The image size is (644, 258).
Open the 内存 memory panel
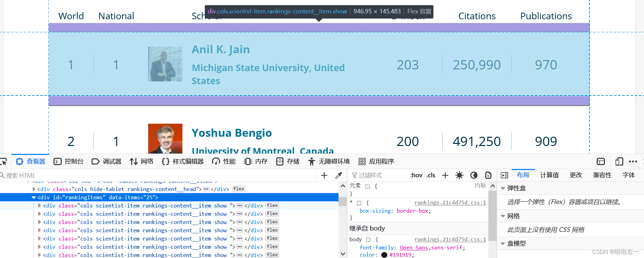[x=256, y=161]
